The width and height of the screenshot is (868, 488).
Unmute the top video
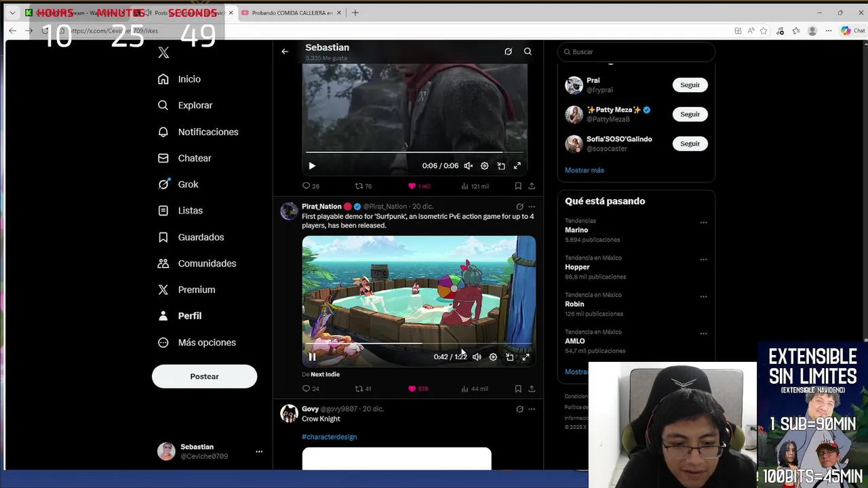(468, 165)
